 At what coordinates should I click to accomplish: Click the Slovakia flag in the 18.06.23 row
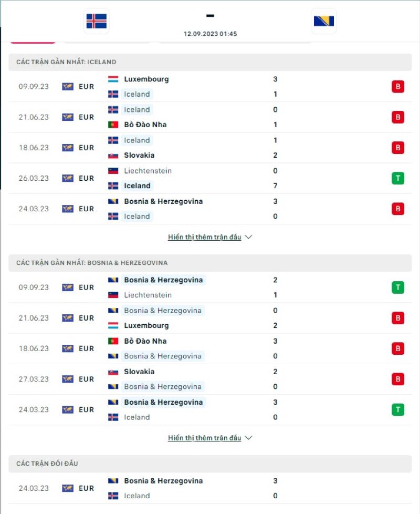[x=113, y=156]
